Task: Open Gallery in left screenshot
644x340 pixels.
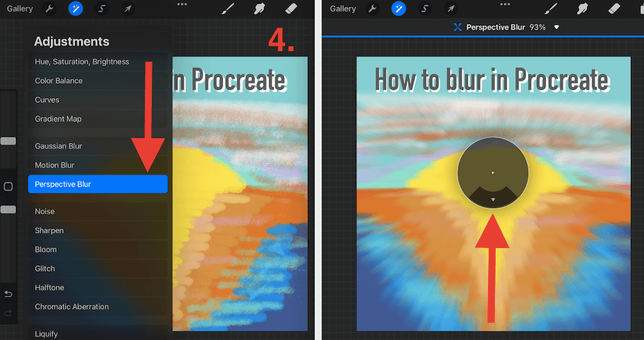Action: tap(20, 8)
